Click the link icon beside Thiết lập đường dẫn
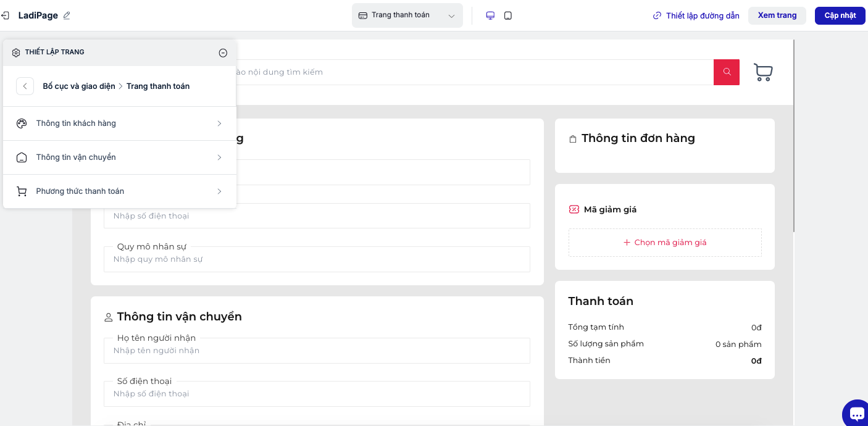868x426 pixels. (657, 15)
